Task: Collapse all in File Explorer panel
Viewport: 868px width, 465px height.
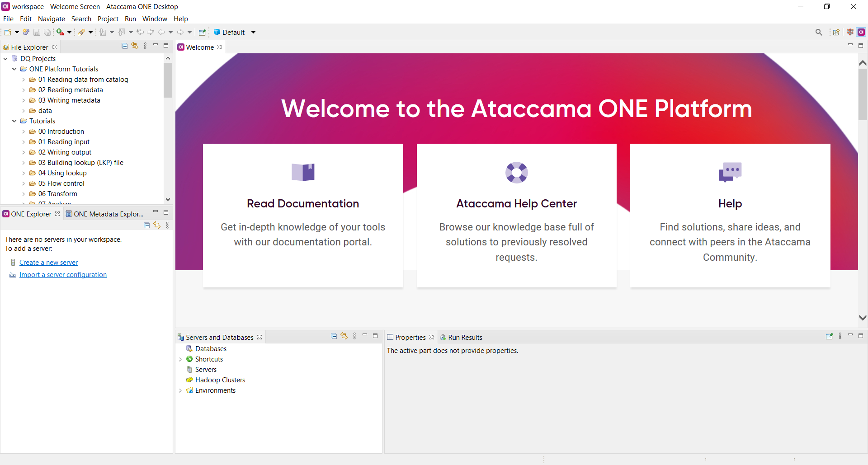Action: (125, 46)
